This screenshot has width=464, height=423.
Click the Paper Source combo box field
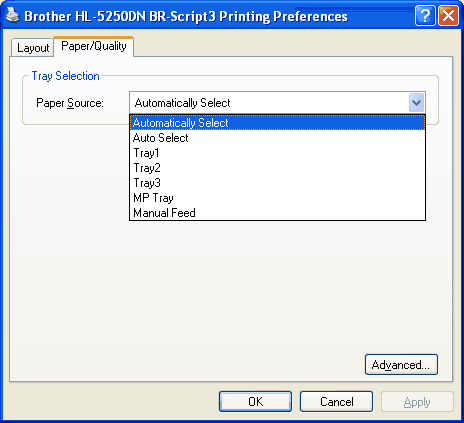click(277, 103)
